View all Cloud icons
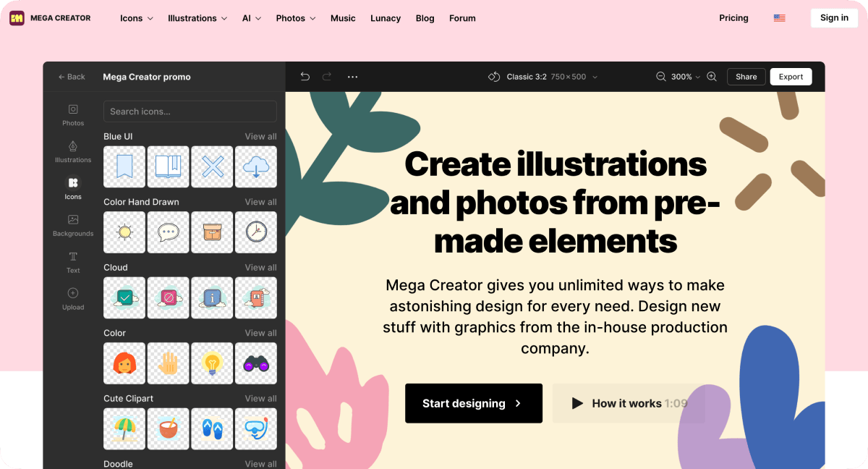The width and height of the screenshot is (868, 469). pos(260,268)
